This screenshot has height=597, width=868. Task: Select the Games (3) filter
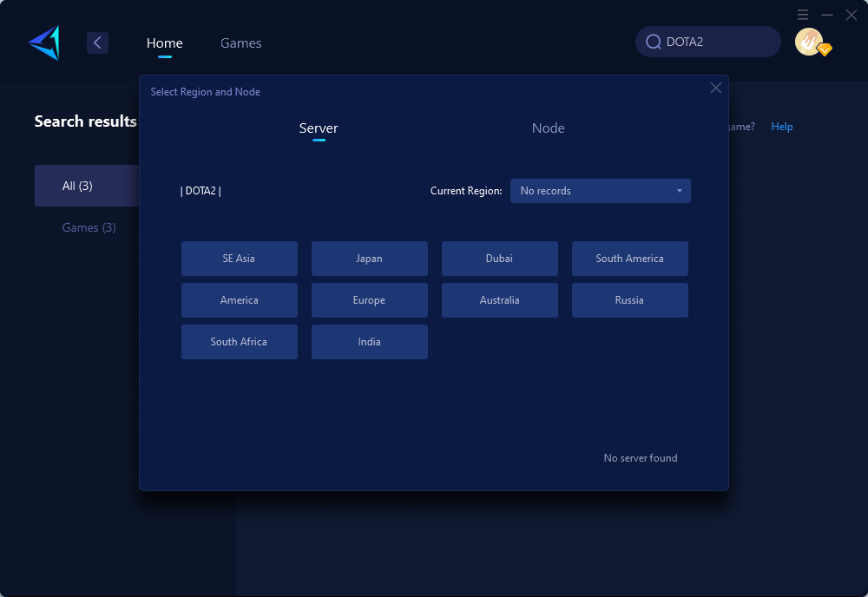pyautogui.click(x=89, y=227)
